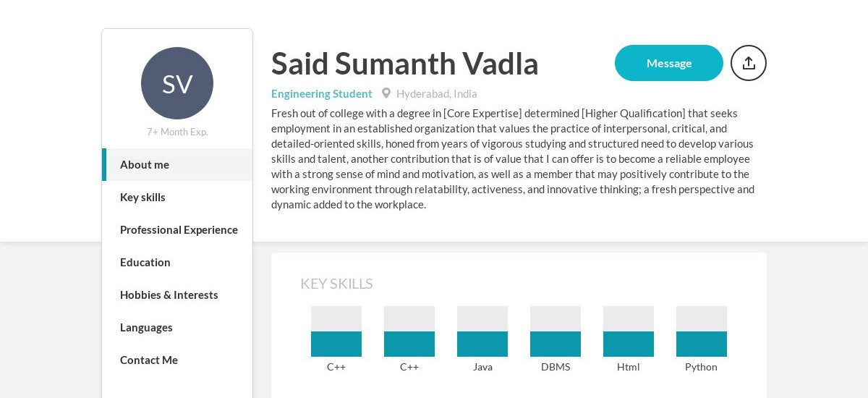Click the Html skill level bar
Image resolution: width=868 pixels, height=398 pixels.
coord(629,331)
